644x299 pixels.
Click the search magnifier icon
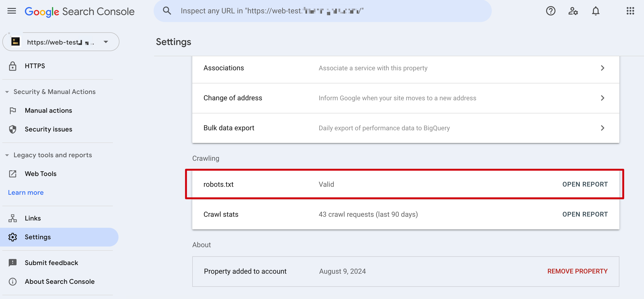pos(167,11)
